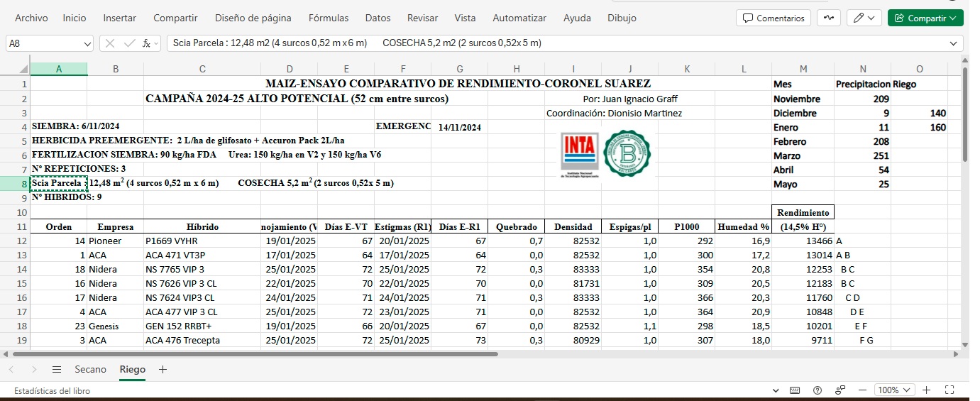This screenshot has width=980, height=401.
Task: Click the green Compartir button
Action: pos(925,18)
